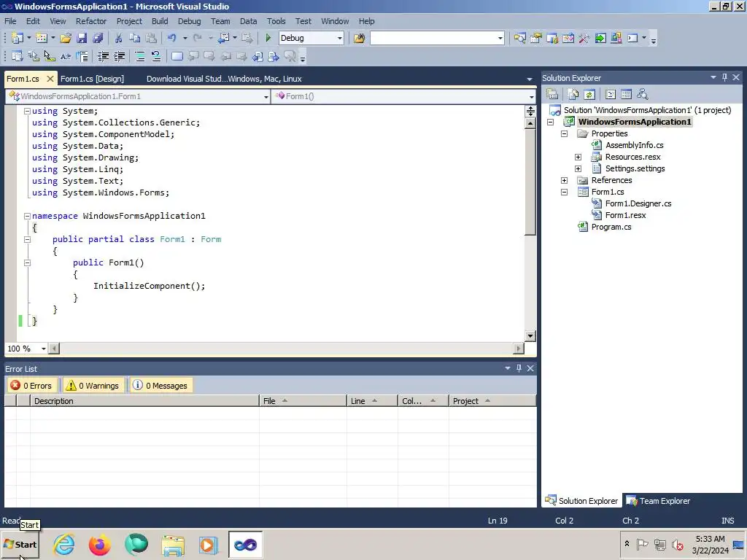This screenshot has height=560, width=747.
Task: Open Solution Explorer from the main toolbar icon
Action: coord(519,38)
